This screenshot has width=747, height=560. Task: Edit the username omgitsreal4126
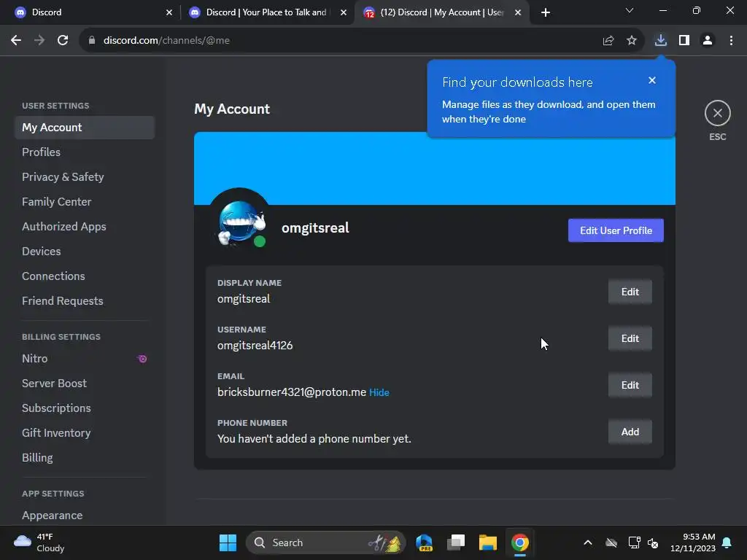click(630, 338)
